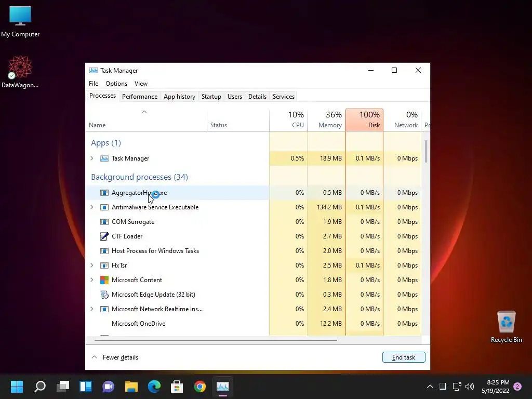This screenshot has width=532, height=399.
Task: Click the End task button
Action: (x=404, y=357)
